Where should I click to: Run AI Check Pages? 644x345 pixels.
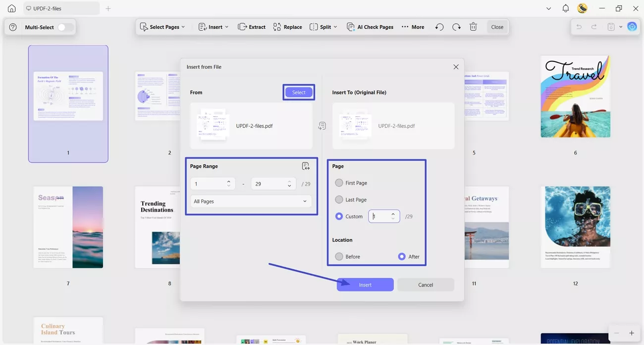coord(370,27)
